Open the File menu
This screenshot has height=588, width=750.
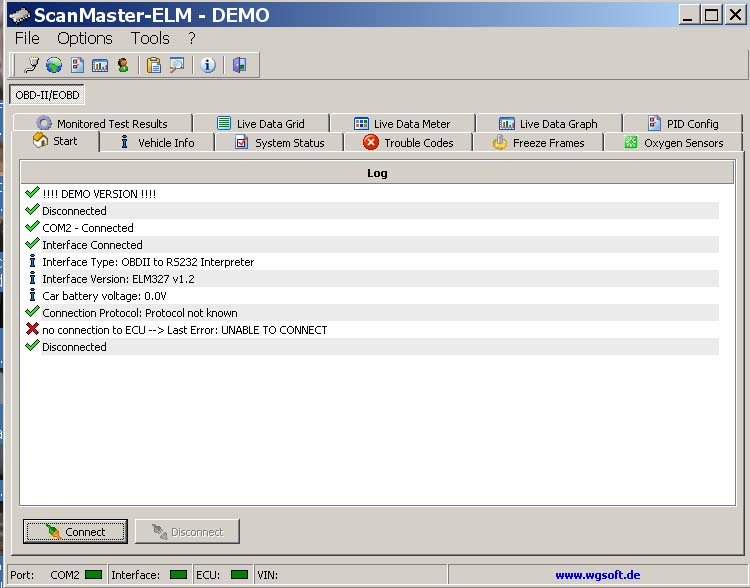click(x=27, y=38)
